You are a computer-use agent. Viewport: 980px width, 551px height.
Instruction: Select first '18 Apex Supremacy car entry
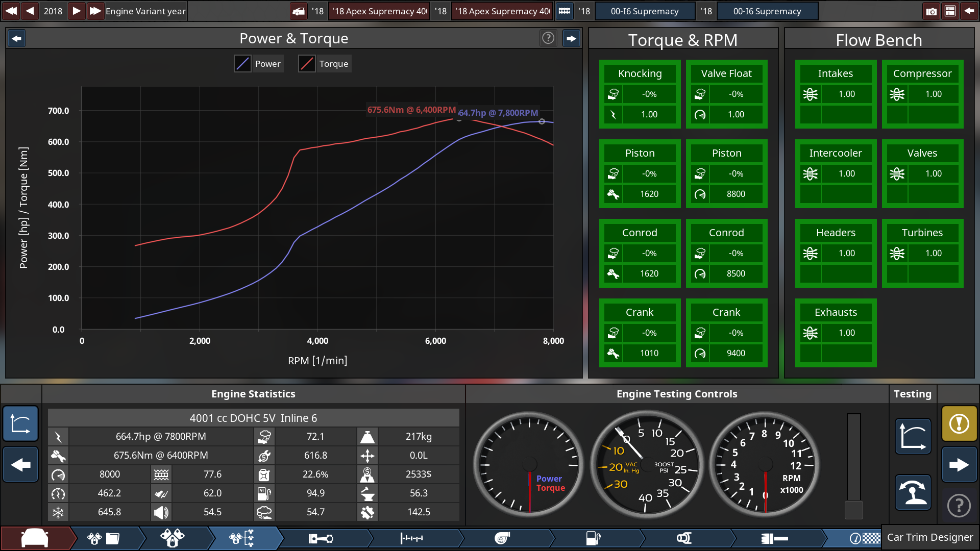point(379,11)
